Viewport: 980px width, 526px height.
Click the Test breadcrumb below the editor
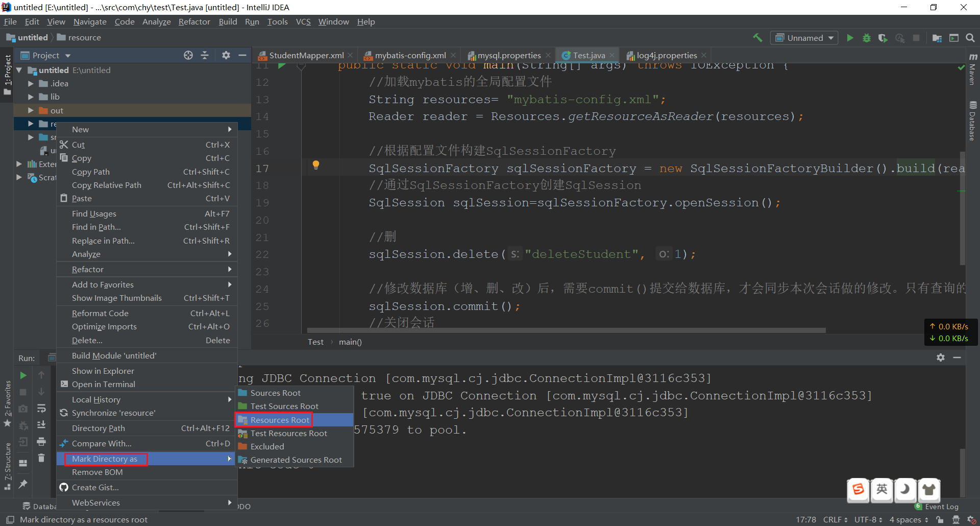[315, 342]
